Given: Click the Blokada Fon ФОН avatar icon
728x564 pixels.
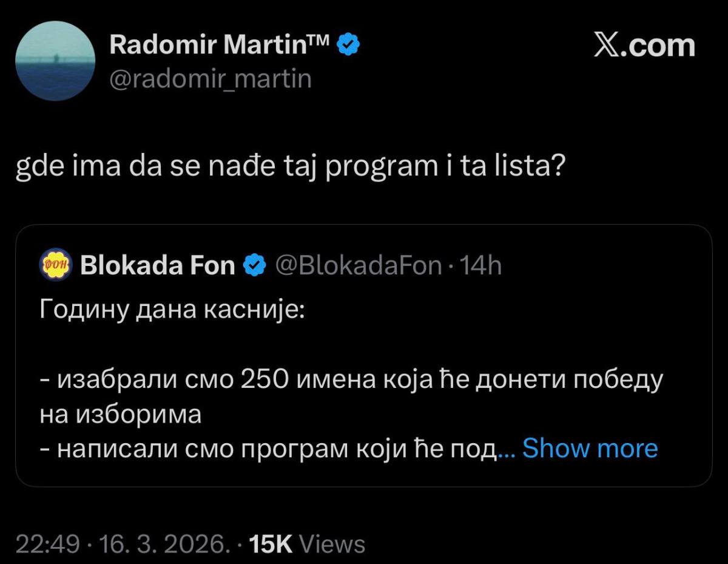Looking at the screenshot, I should coord(56,265).
